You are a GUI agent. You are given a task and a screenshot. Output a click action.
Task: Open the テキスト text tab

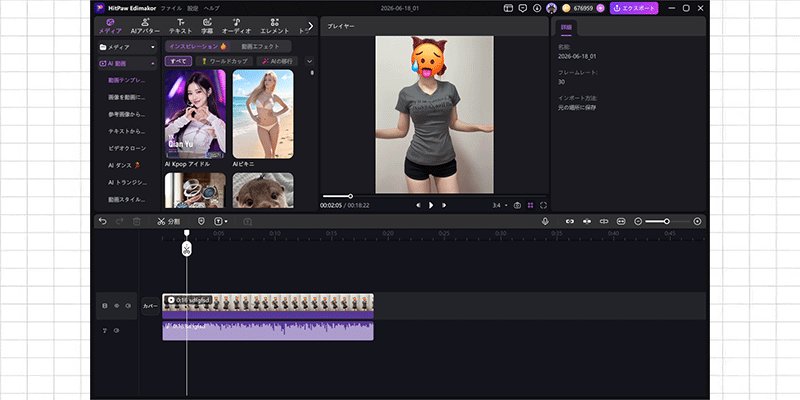pos(181,26)
